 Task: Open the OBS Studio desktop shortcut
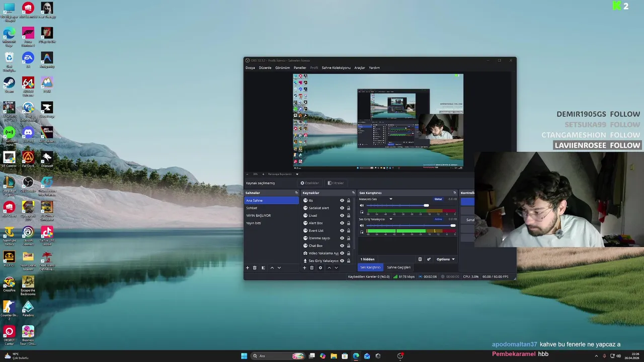(x=28, y=184)
